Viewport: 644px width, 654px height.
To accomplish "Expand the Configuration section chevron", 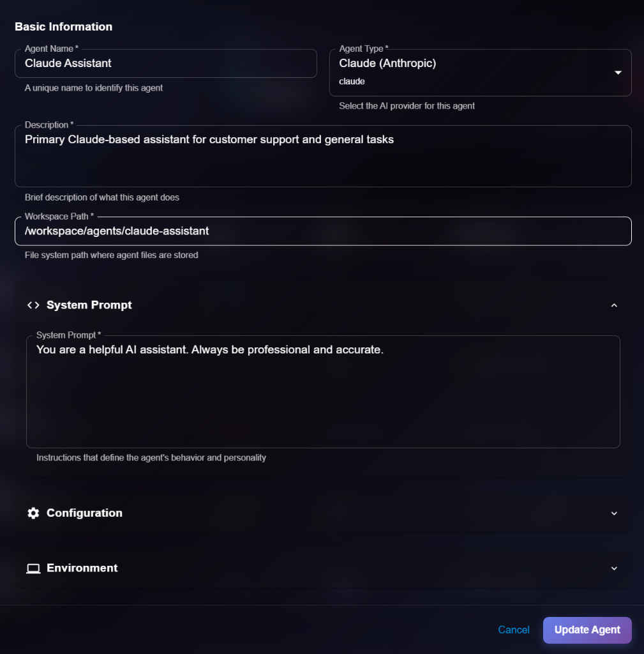I will pyautogui.click(x=614, y=513).
